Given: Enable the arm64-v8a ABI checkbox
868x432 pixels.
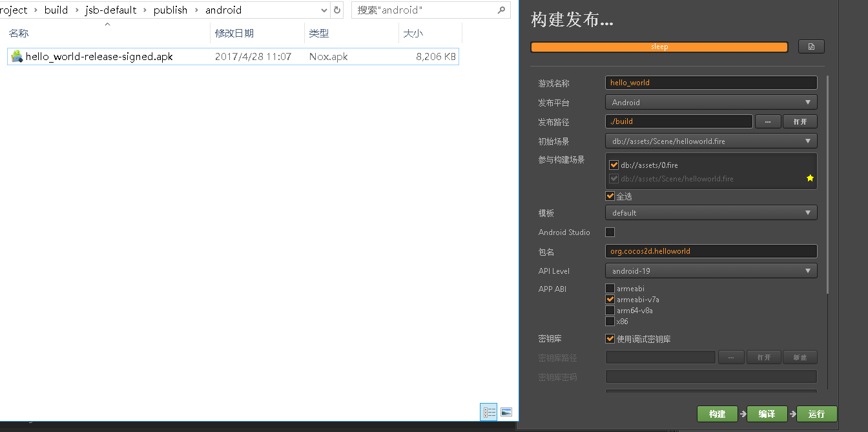Looking at the screenshot, I should pyautogui.click(x=610, y=311).
